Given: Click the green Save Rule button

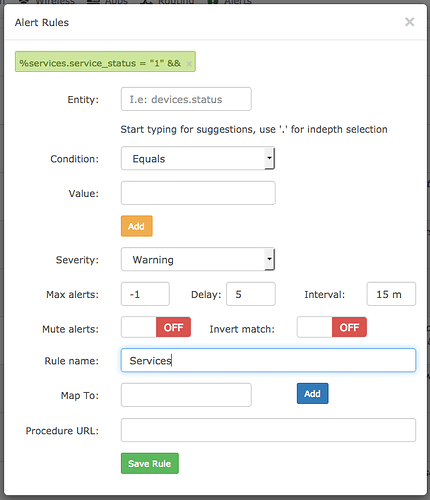Looking at the screenshot, I should point(150,463).
